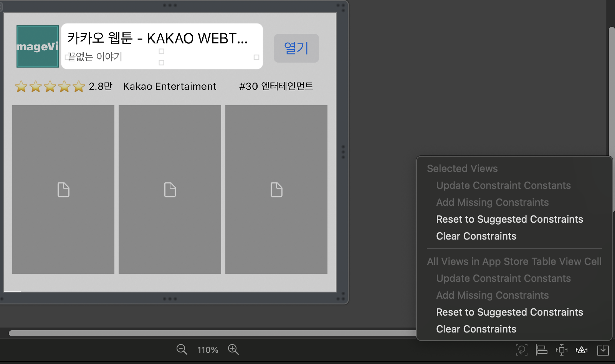
Task: Click Add Missing Constraints under Selected Views
Action: pos(492,202)
